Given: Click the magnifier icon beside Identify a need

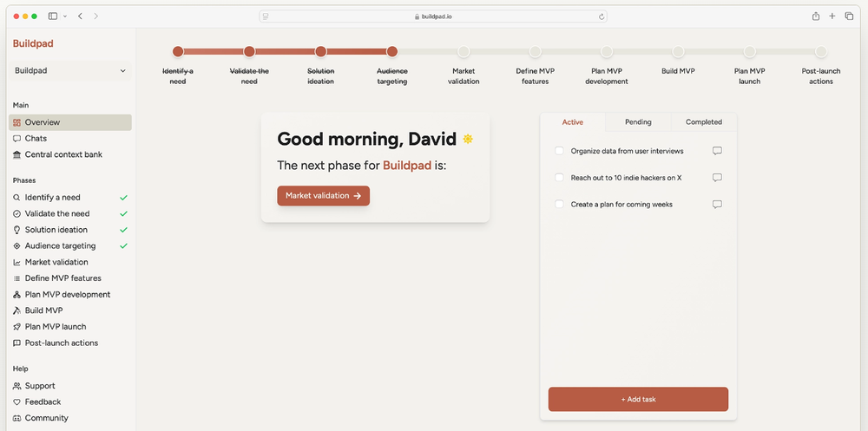Looking at the screenshot, I should 16,198.
